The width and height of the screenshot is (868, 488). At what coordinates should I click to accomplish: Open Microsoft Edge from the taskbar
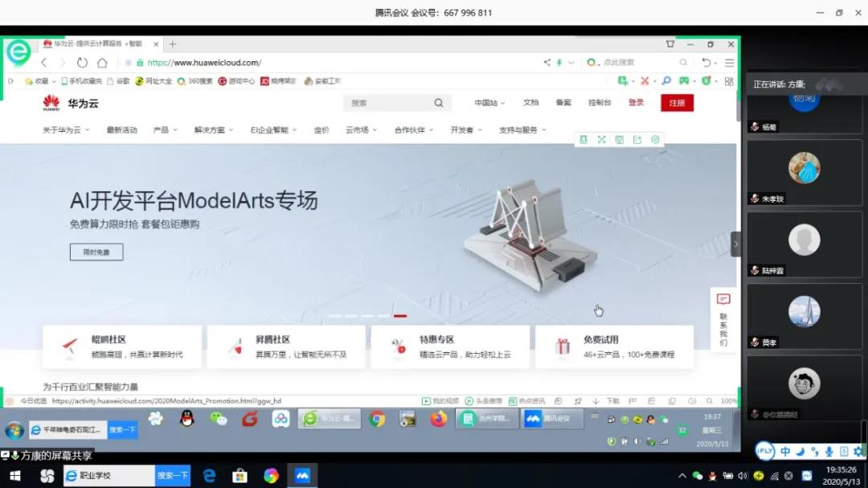tap(209, 476)
